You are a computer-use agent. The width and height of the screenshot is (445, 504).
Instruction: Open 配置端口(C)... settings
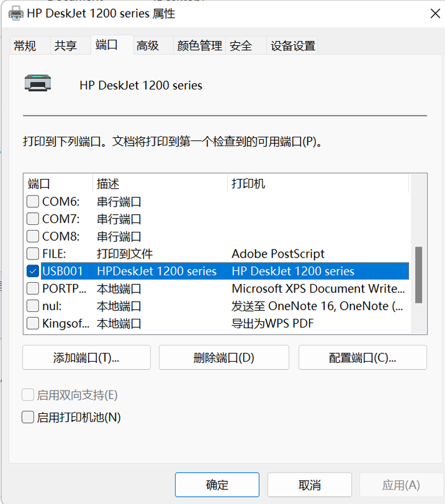pyautogui.click(x=363, y=357)
